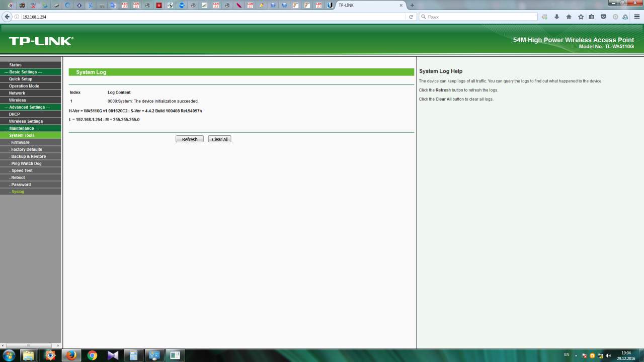Switch to Firefox in the taskbar
This screenshot has width=644, height=362.
[x=71, y=355]
